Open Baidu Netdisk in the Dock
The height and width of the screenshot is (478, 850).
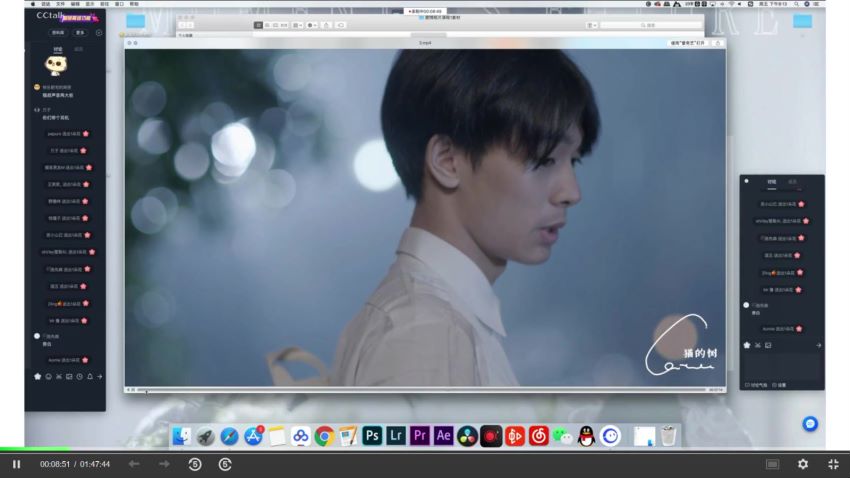[x=301, y=436]
